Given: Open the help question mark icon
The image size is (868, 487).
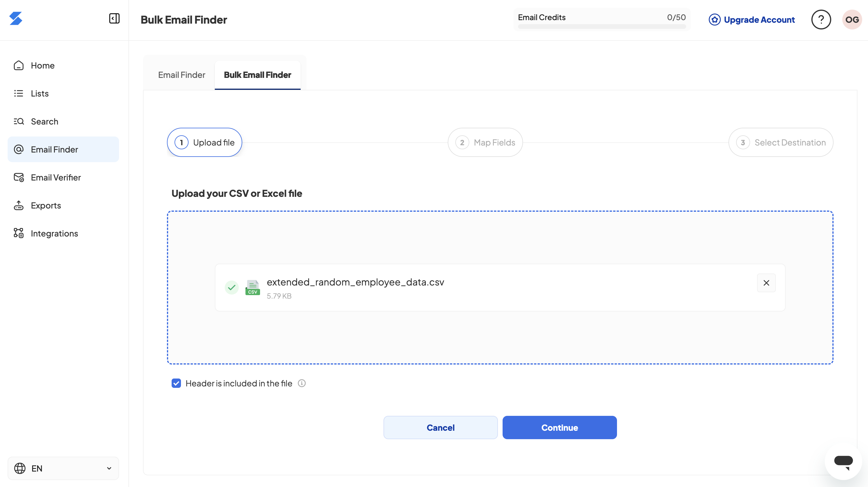Looking at the screenshot, I should coord(821,20).
